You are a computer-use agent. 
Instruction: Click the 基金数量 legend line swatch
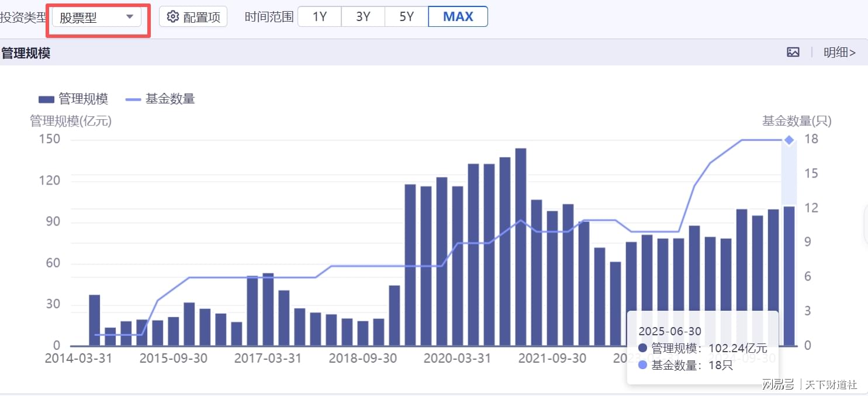tap(133, 99)
